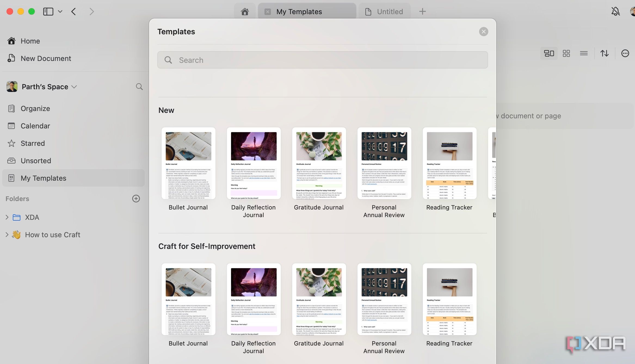Expand the XDA folder chevron
The width and height of the screenshot is (635, 364).
pos(7,217)
